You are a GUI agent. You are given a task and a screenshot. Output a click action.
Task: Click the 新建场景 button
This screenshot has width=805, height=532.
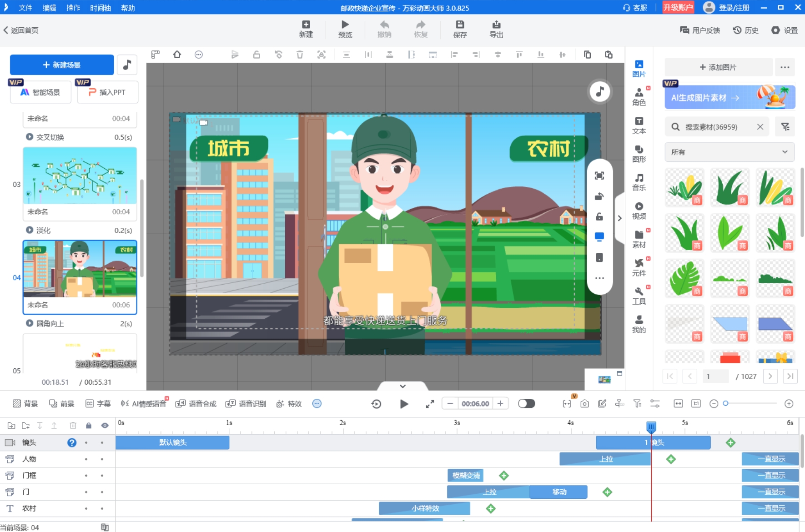point(62,65)
